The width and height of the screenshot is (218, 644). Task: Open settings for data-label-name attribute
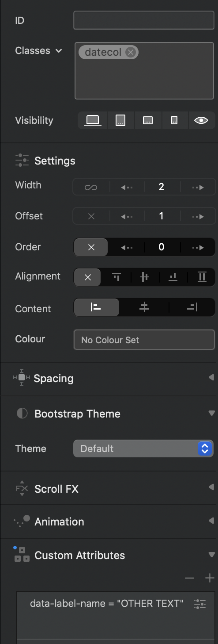[x=200, y=604]
